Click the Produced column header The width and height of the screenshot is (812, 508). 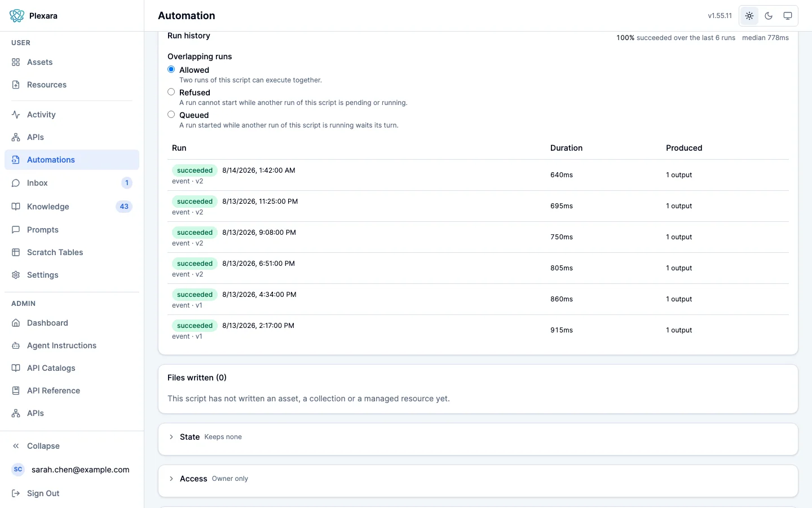684,148
